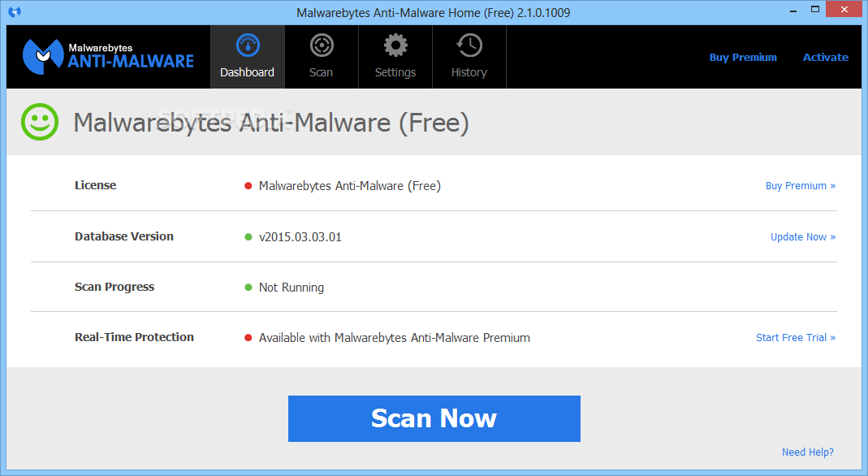The height and width of the screenshot is (476, 868).
Task: Click the green Database Version status dot
Action: point(248,236)
